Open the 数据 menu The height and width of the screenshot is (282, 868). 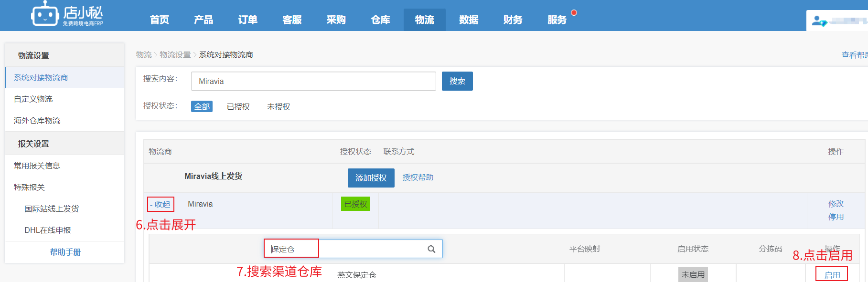point(469,20)
